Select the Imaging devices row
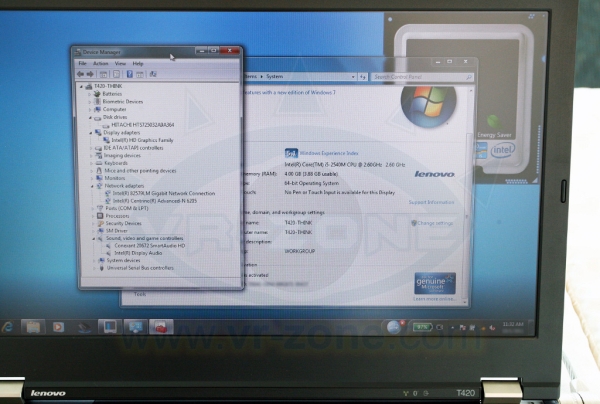 tap(122, 156)
